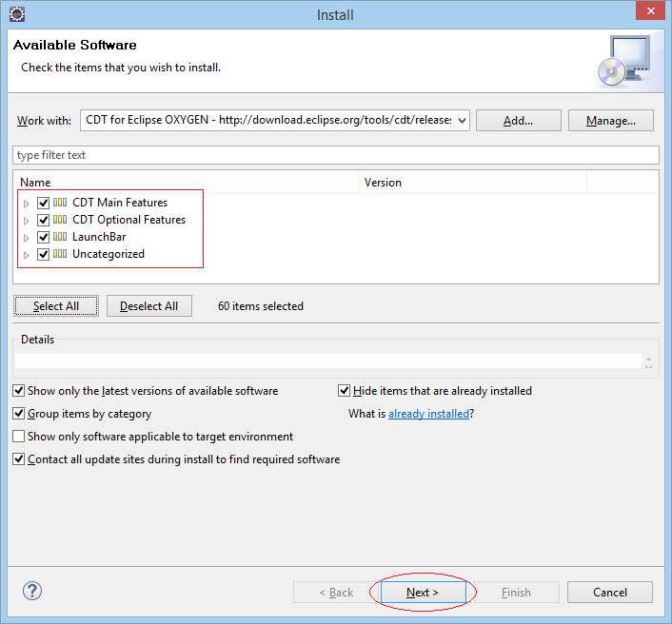Enable Show only software applicable to target environment

coord(18,436)
